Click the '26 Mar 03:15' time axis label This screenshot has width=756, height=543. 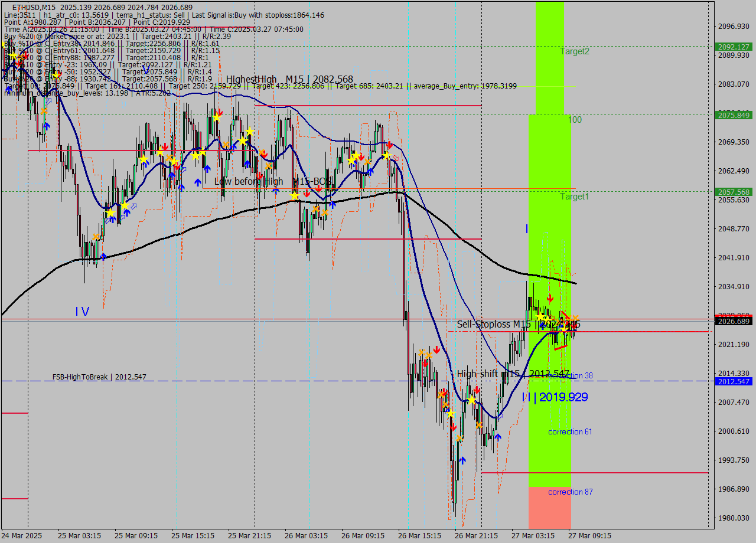(x=306, y=536)
